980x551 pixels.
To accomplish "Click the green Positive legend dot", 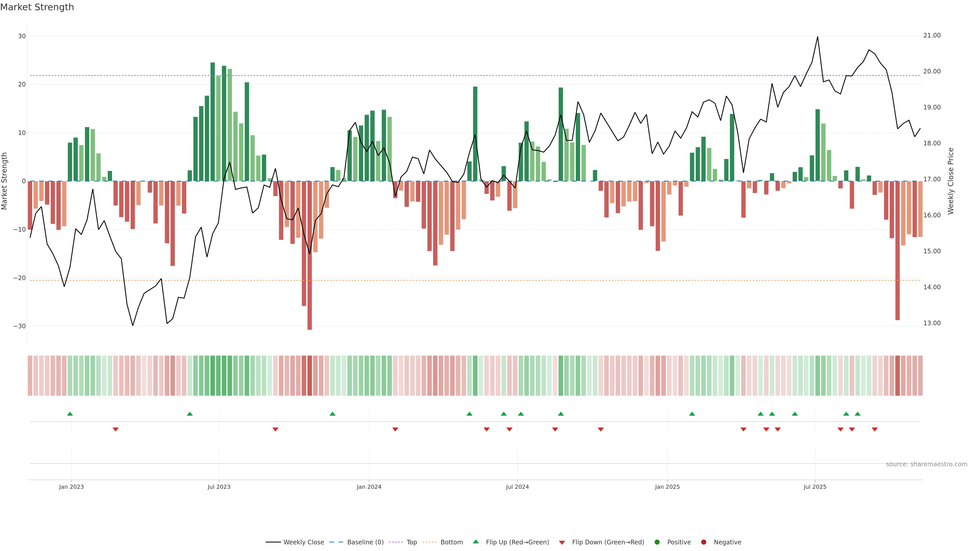I will [657, 542].
